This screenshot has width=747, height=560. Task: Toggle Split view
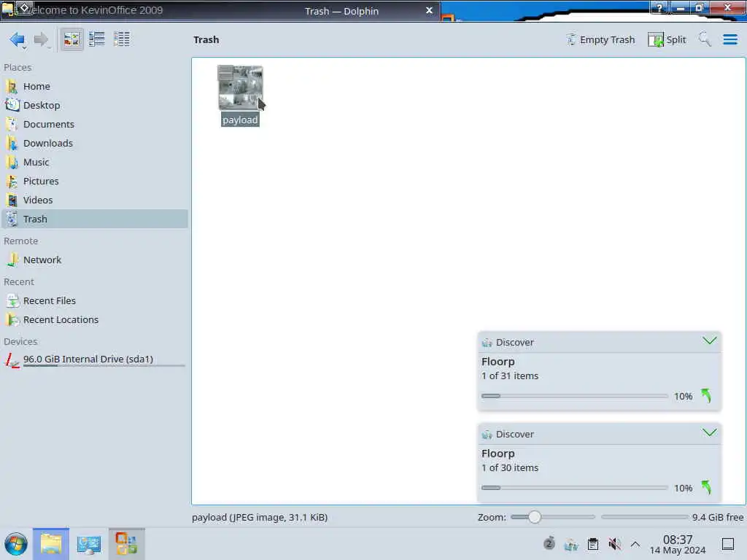667,39
